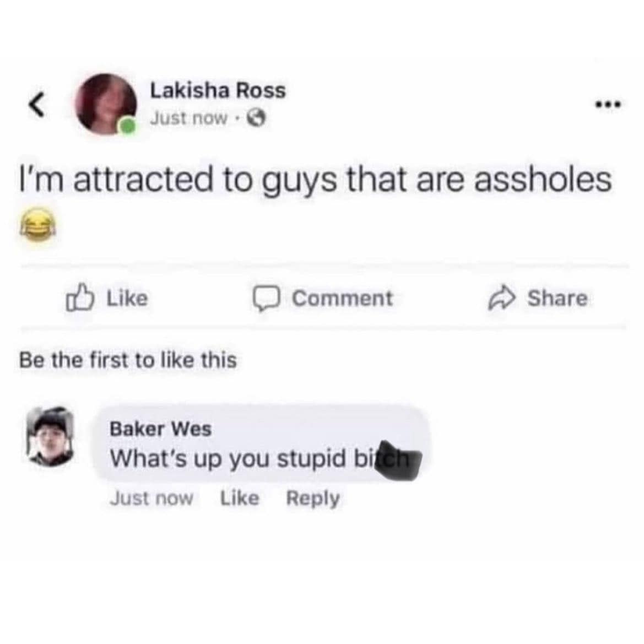Click the globe public privacy icon
The height and width of the screenshot is (644, 644).
256,118
